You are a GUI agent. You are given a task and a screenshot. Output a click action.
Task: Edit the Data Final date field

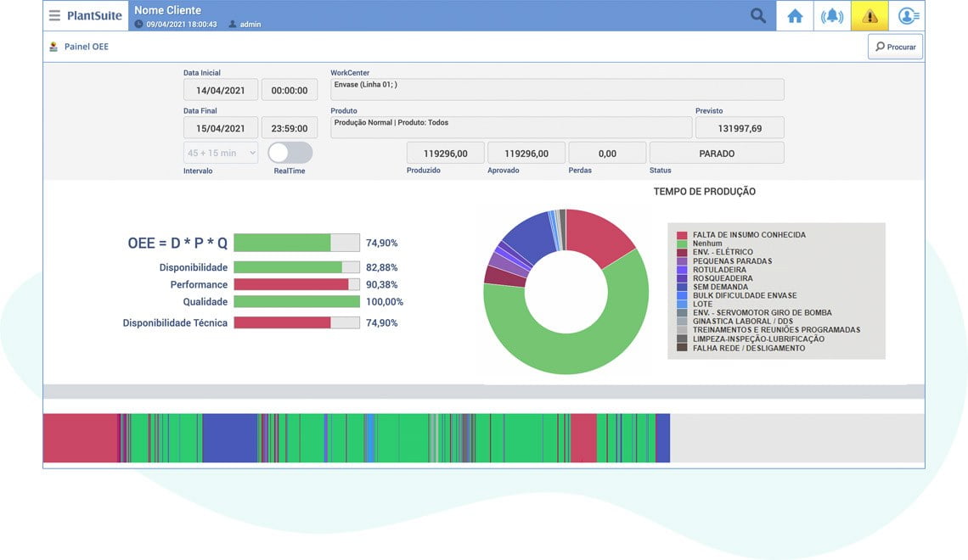pyautogui.click(x=221, y=128)
